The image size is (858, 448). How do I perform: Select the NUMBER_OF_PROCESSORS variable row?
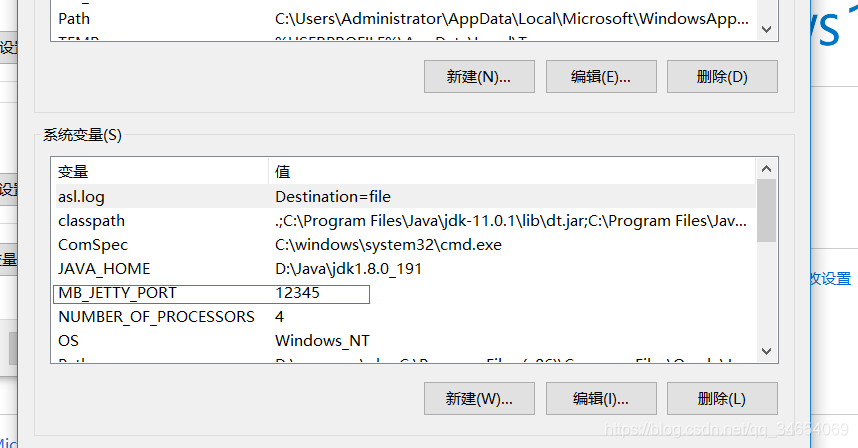404,317
